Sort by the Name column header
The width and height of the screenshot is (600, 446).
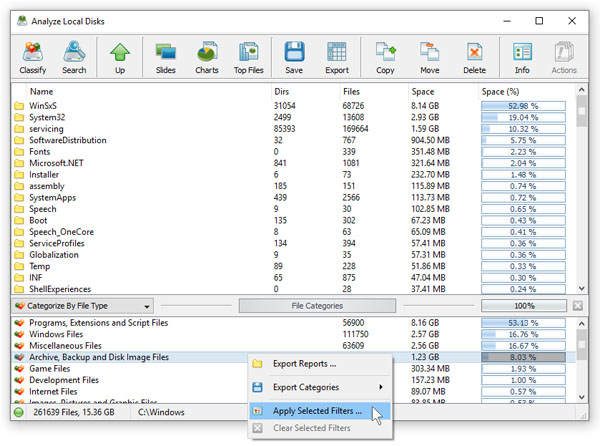click(x=148, y=91)
